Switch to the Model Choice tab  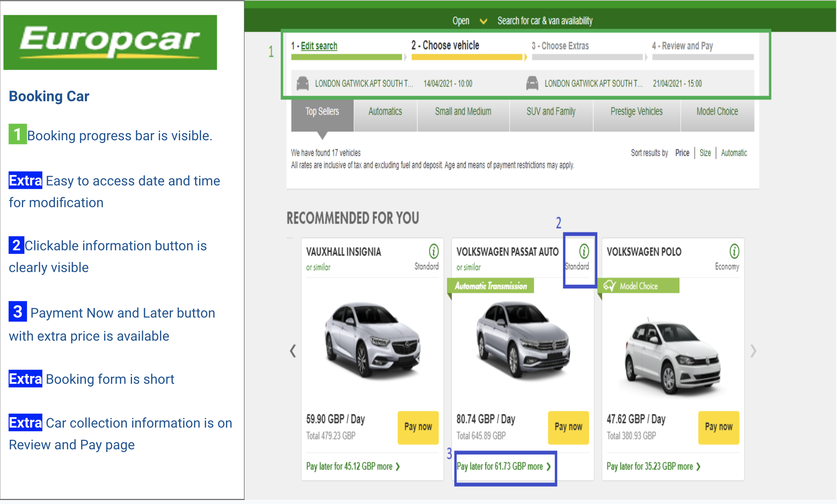(x=717, y=115)
